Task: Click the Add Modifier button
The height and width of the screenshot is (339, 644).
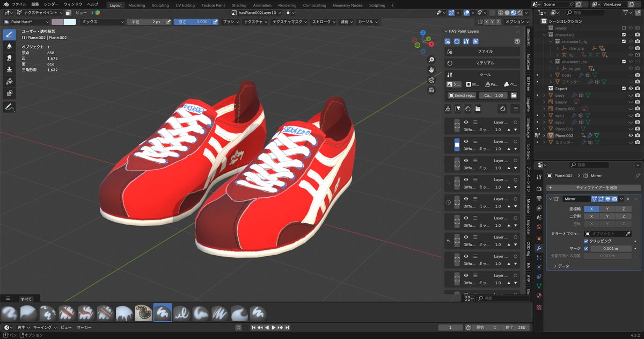Action: pos(593,187)
